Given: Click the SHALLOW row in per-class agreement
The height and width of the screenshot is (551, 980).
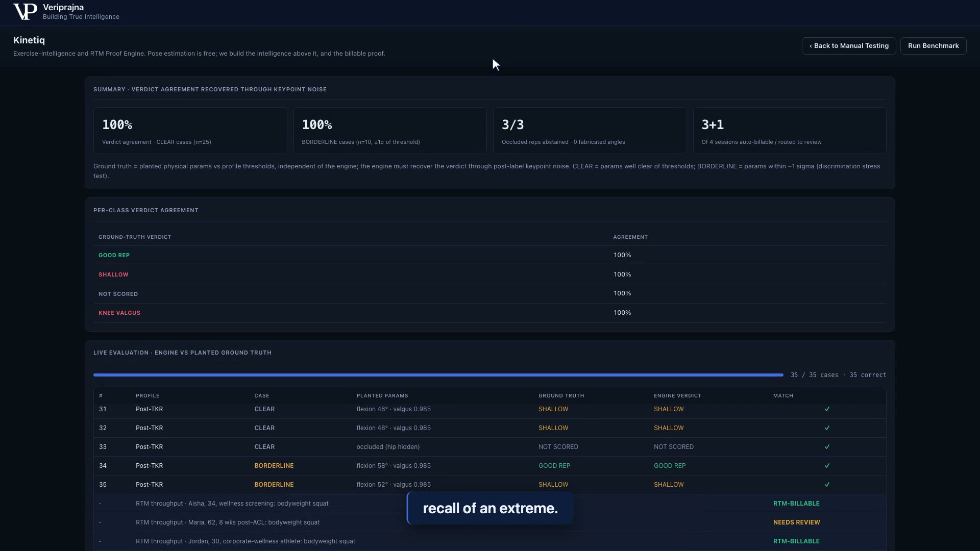Looking at the screenshot, I should pos(489,274).
